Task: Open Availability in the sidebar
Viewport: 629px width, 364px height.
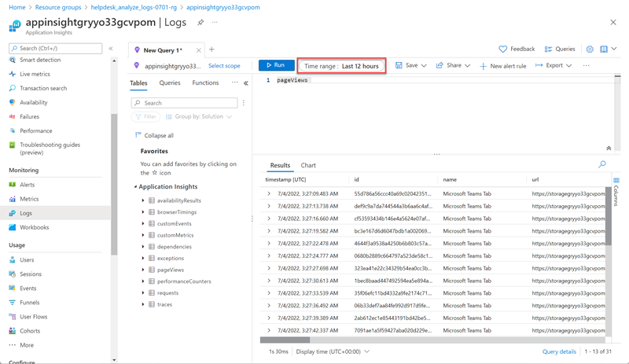Action: click(34, 103)
